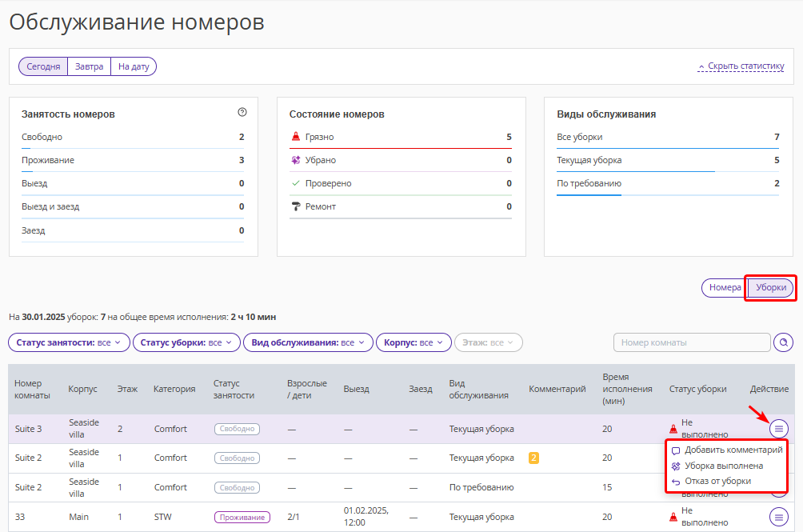
Task: Click the Suite 3 room number cell
Action: click(x=28, y=429)
